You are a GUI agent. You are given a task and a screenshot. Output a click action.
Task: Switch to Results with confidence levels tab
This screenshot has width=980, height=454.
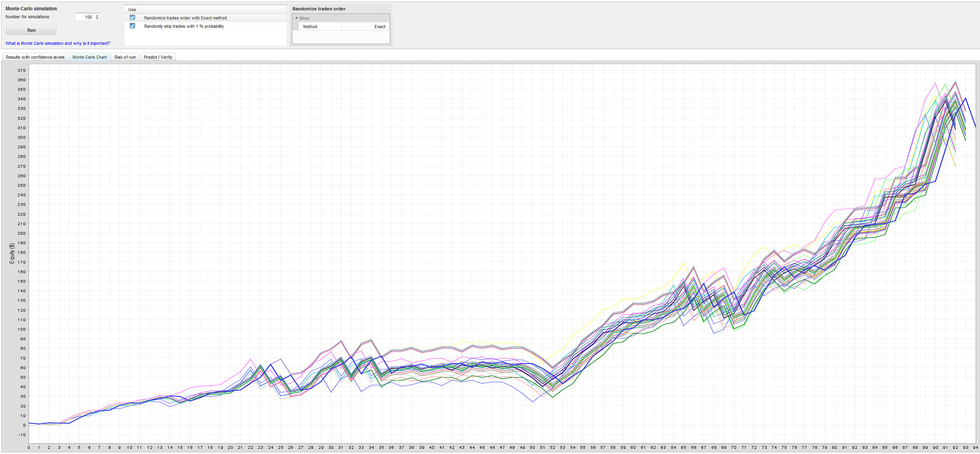(35, 57)
